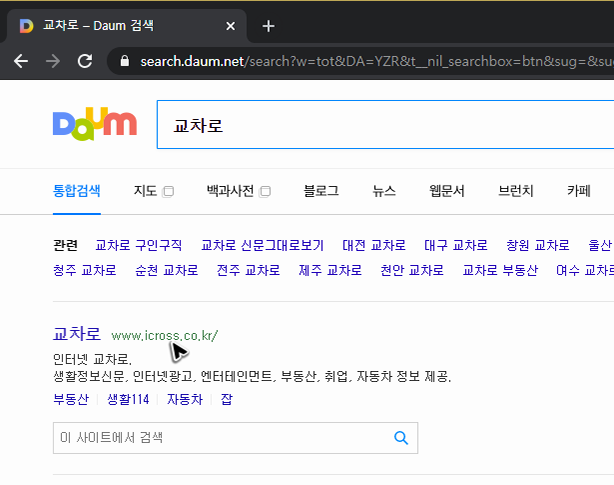Viewport: 614px width, 485px height.
Task: Click the padlock site info icon
Action: pyautogui.click(x=125, y=61)
